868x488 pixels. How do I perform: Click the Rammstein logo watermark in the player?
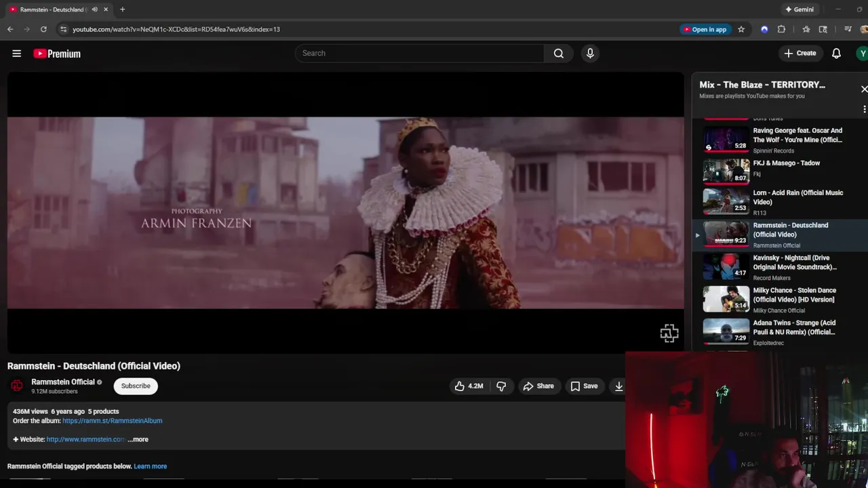[669, 333]
